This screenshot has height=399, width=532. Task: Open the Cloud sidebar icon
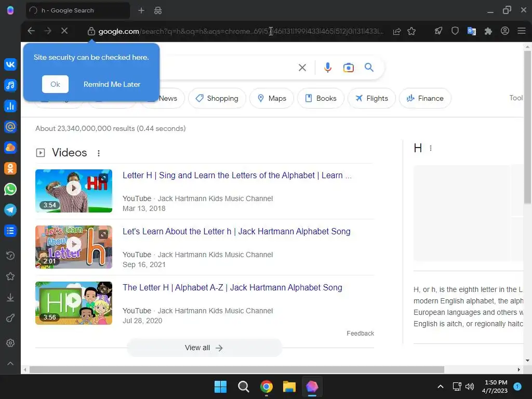pyautogui.click(x=10, y=148)
